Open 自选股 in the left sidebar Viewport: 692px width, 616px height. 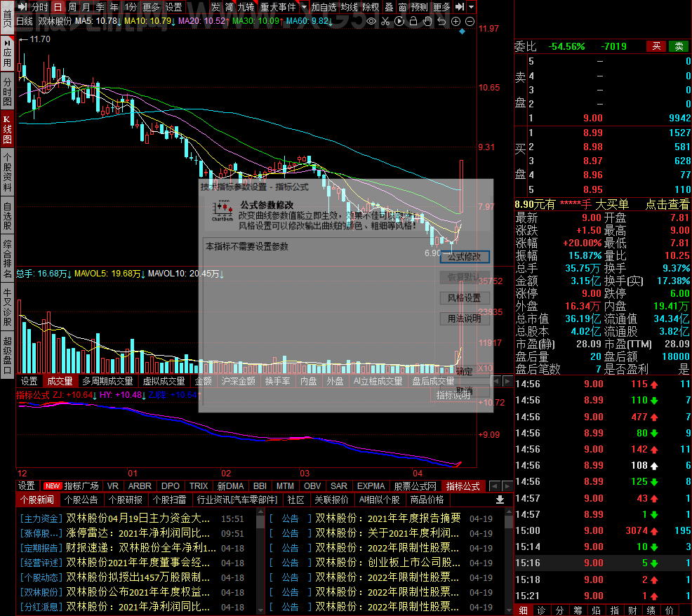[8, 215]
